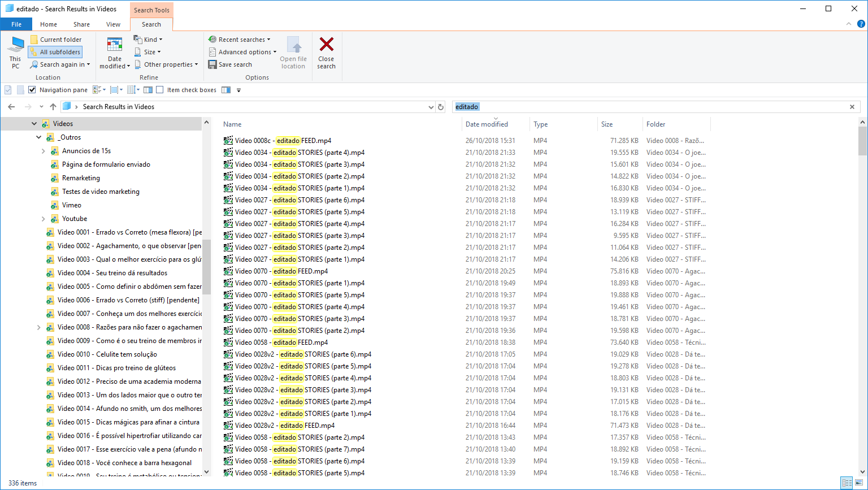868x490 pixels.
Task: Toggle the All subfolders search option
Action: click(55, 52)
